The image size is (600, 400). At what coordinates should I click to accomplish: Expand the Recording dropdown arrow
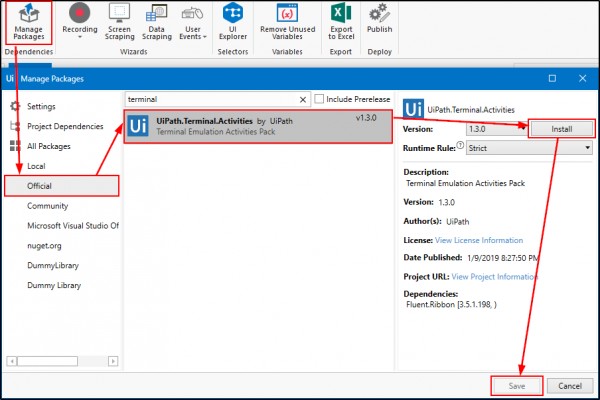pyautogui.click(x=80, y=38)
